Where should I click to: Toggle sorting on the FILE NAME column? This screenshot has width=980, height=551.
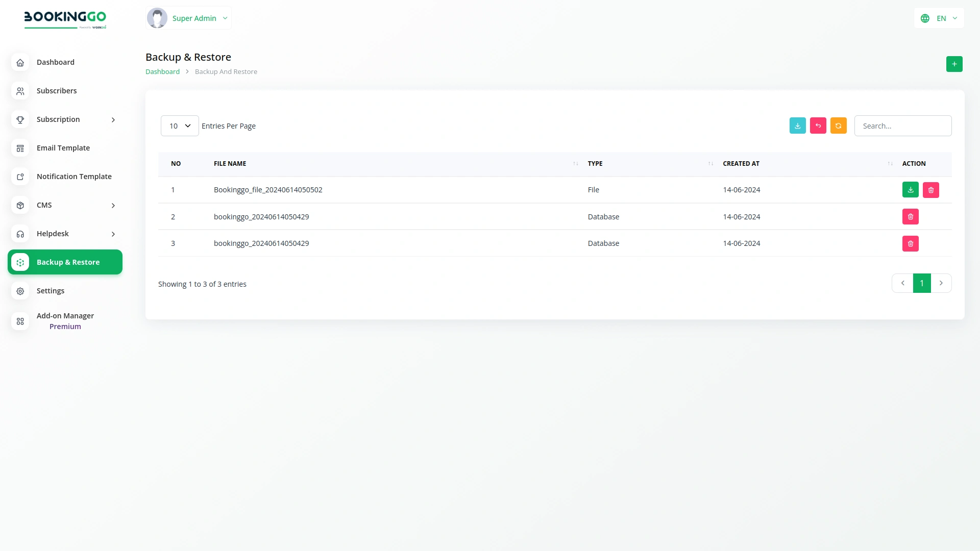(x=576, y=164)
